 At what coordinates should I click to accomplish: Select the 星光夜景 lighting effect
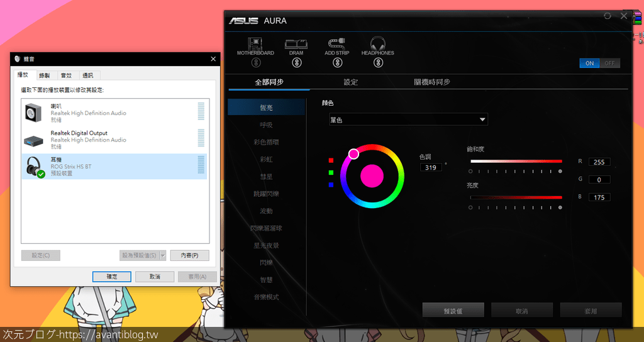(266, 246)
